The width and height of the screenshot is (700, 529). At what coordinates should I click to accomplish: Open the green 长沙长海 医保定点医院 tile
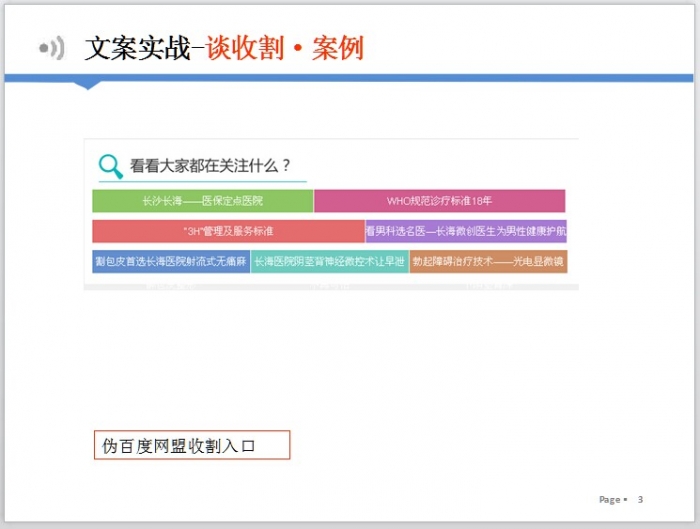coord(202,201)
